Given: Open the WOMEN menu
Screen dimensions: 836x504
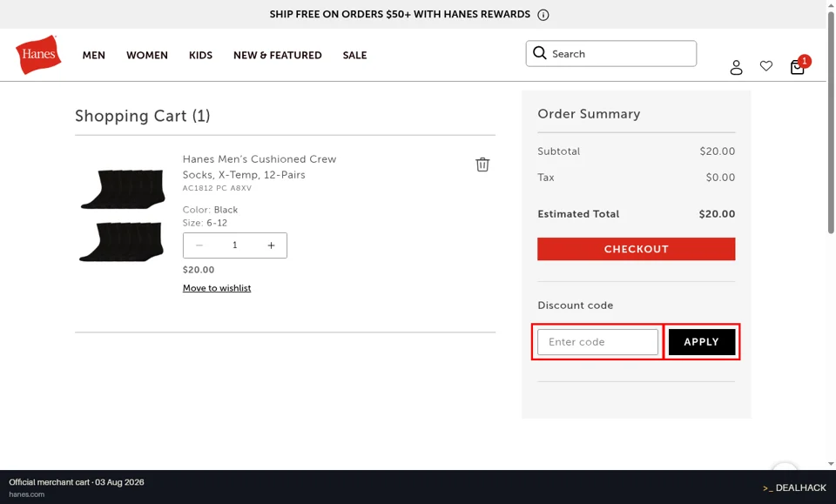Looking at the screenshot, I should (x=147, y=56).
